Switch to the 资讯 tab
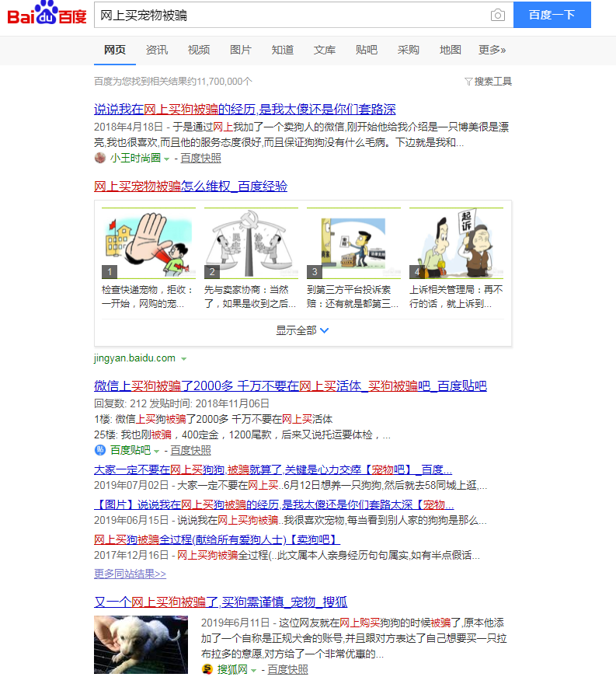The width and height of the screenshot is (616, 677). (x=157, y=50)
